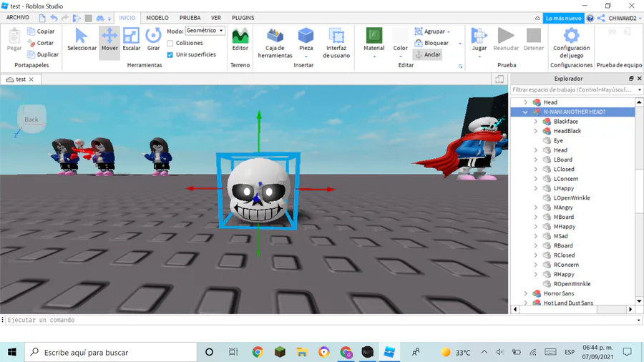Click the Explorer vertical scrollbar down arrow
Image resolution: width=644 pixels, height=362 pixels.
[639, 301]
